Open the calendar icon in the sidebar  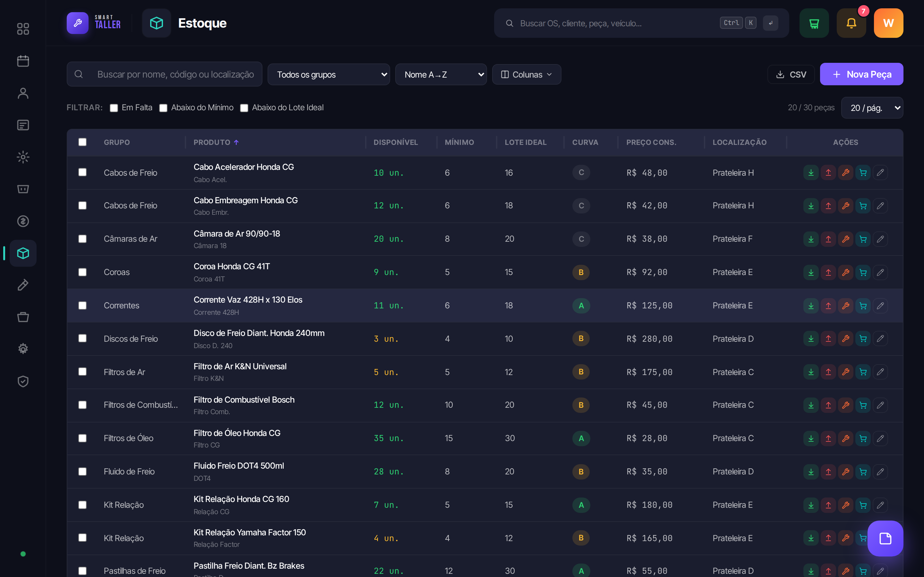[x=23, y=61]
